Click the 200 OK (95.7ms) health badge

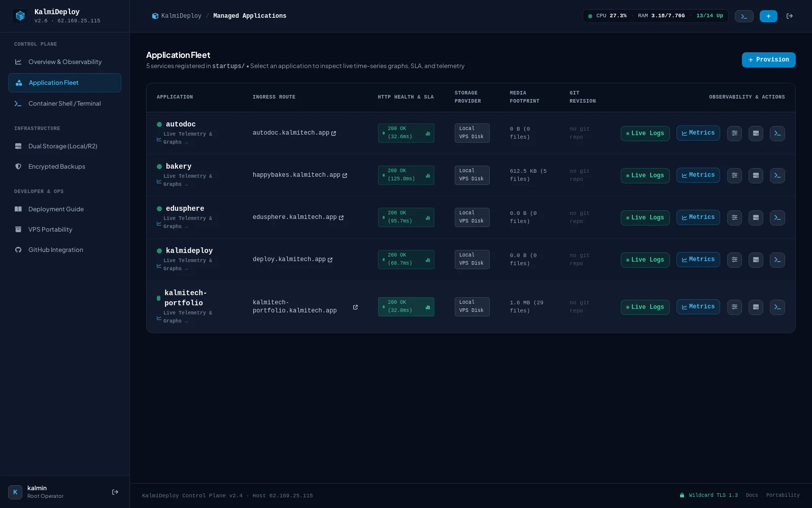coord(406,217)
